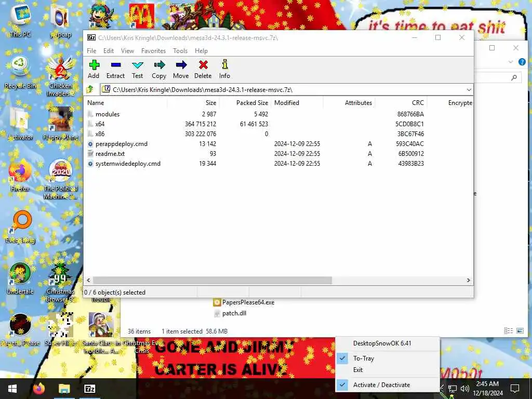Image resolution: width=532 pixels, height=399 pixels.
Task: Select Activator desktop icon
Action: (20, 124)
